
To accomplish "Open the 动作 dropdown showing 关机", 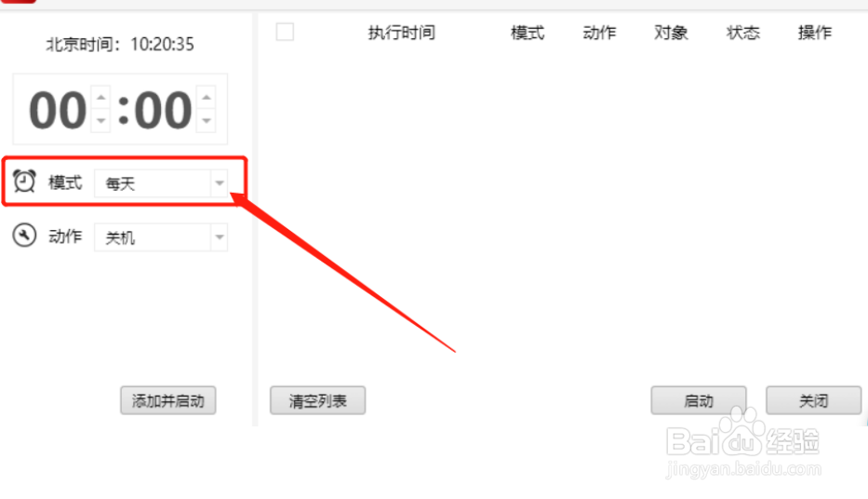I will tap(161, 237).
